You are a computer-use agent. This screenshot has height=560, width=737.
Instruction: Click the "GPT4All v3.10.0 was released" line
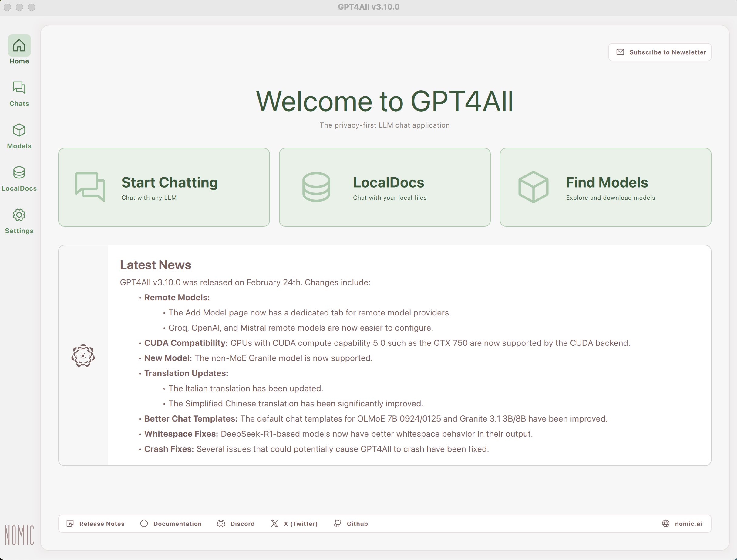click(245, 282)
